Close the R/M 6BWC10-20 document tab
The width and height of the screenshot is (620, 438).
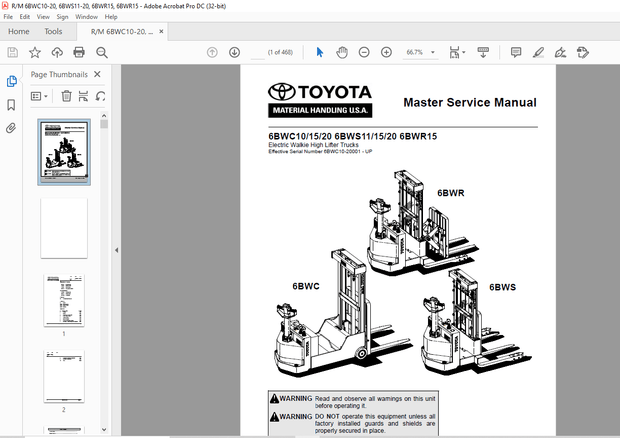(161, 31)
